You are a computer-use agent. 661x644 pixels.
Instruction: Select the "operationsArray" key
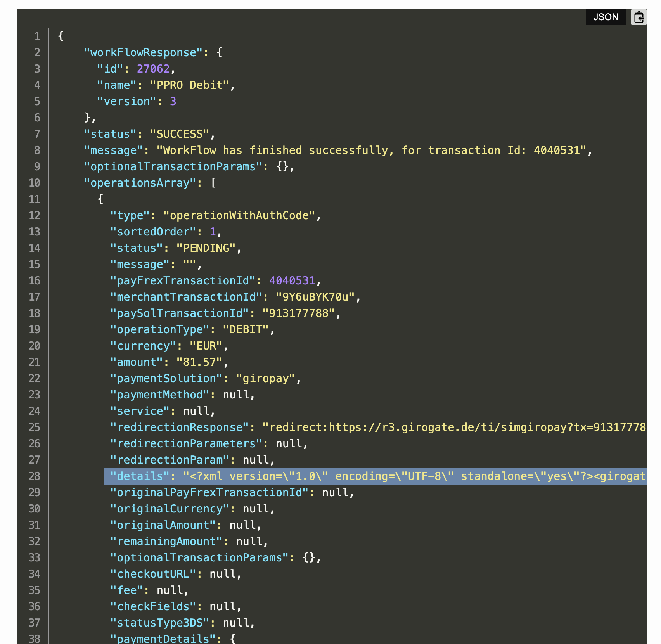[x=140, y=183]
